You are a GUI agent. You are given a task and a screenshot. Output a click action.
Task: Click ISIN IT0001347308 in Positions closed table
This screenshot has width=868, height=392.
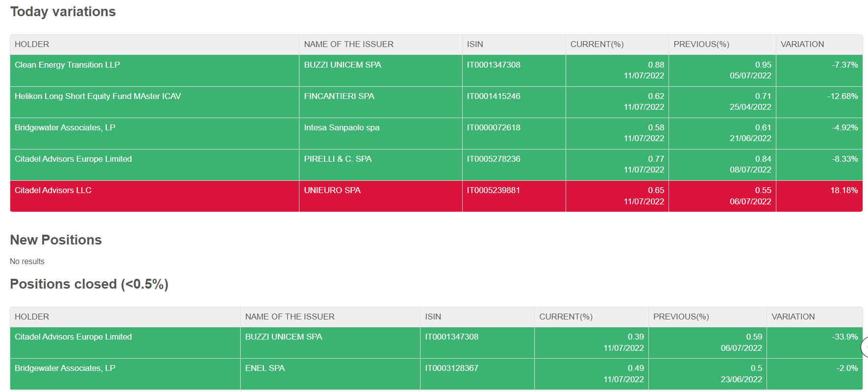pos(451,337)
